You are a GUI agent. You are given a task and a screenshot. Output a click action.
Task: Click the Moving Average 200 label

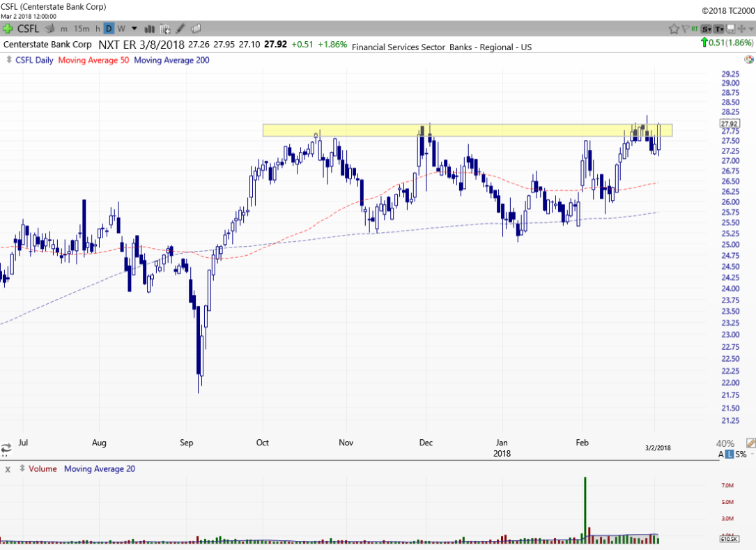171,60
